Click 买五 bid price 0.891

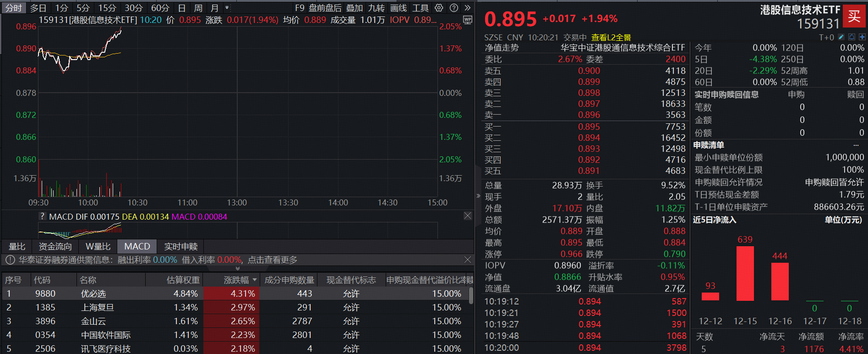589,171
